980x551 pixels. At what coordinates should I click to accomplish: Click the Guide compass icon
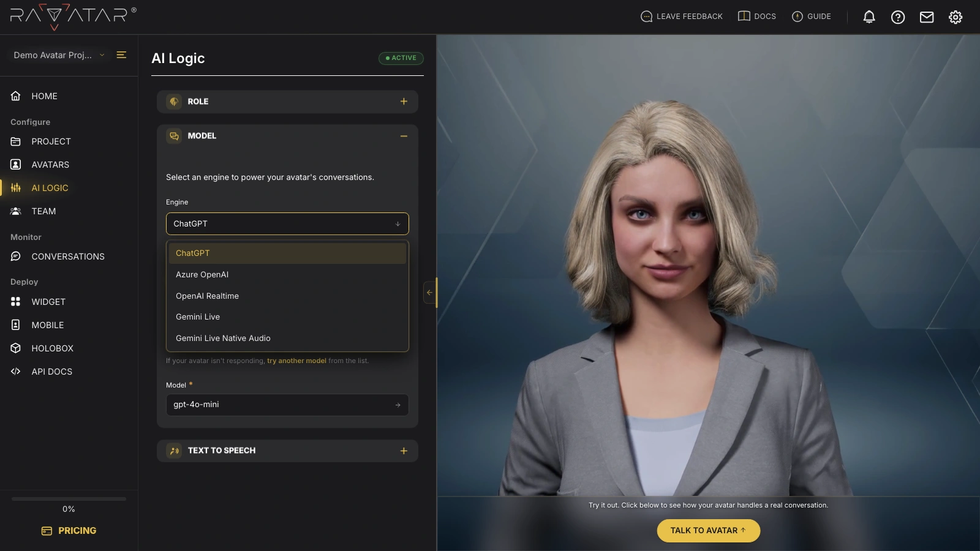click(x=797, y=17)
